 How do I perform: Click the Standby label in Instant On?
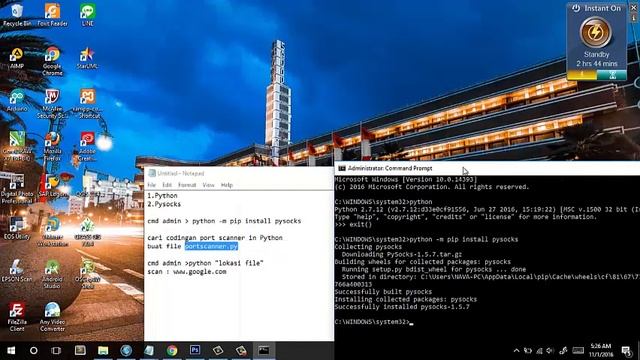596,54
